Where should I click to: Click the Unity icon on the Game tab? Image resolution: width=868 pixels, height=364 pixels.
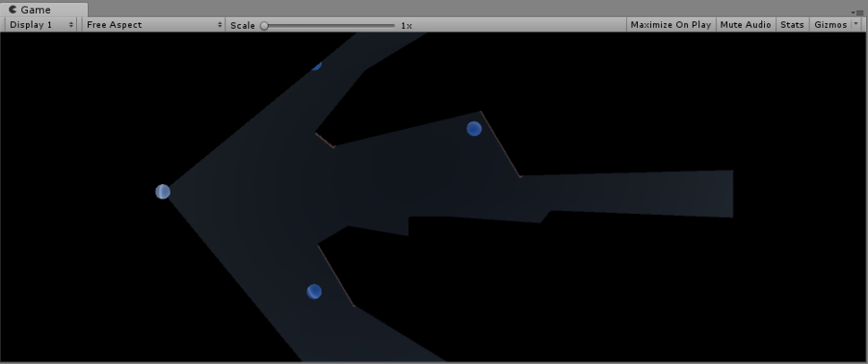click(13, 9)
